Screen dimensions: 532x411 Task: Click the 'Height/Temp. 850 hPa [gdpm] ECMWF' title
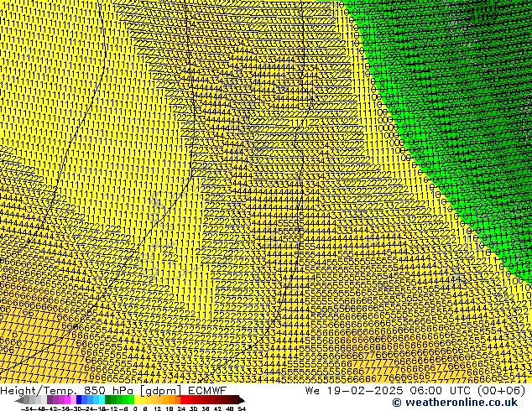[x=113, y=391]
